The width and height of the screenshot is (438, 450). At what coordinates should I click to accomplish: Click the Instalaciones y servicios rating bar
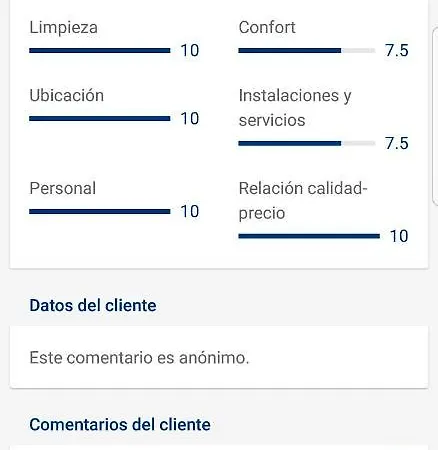point(307,144)
